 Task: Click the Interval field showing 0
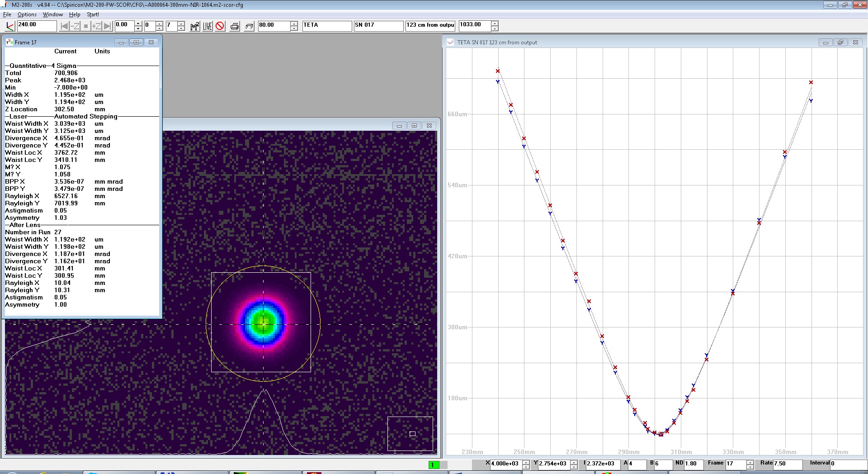pos(849,465)
